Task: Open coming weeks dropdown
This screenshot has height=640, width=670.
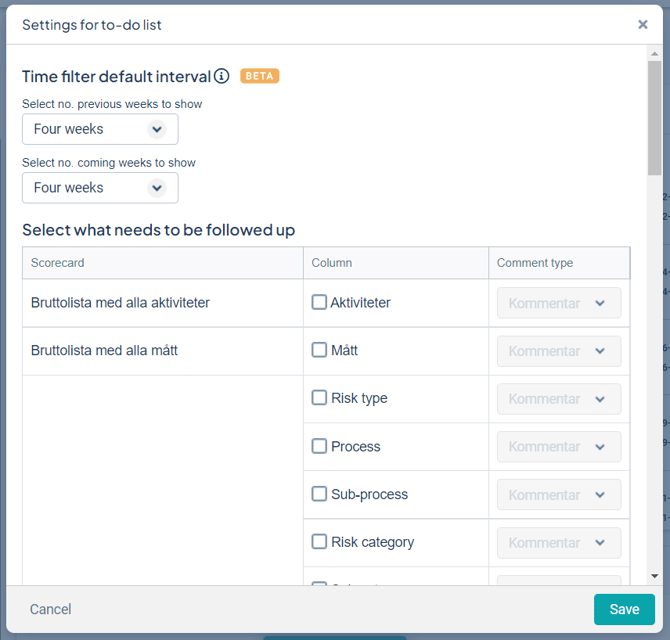Action: 100,188
